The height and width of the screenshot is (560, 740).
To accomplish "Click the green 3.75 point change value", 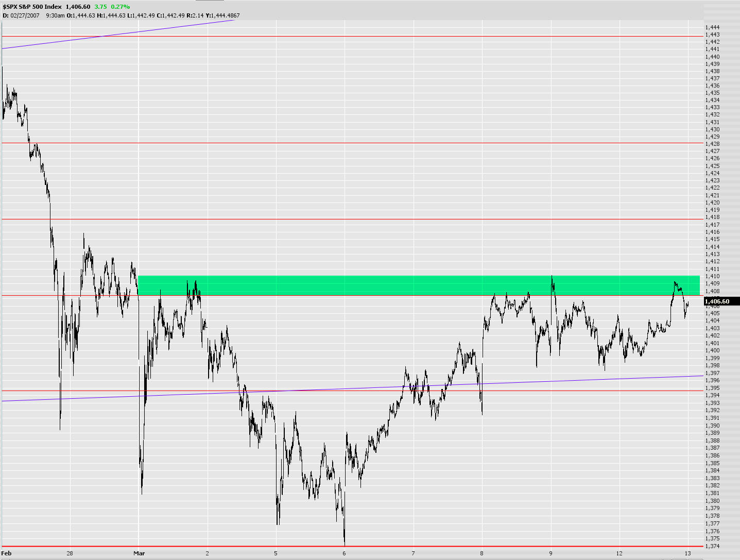I will [101, 7].
